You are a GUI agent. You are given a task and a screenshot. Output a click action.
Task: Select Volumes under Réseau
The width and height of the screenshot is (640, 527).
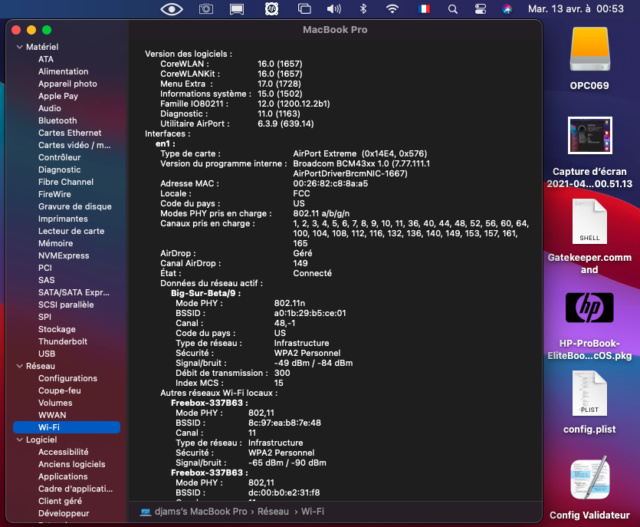pos(55,403)
